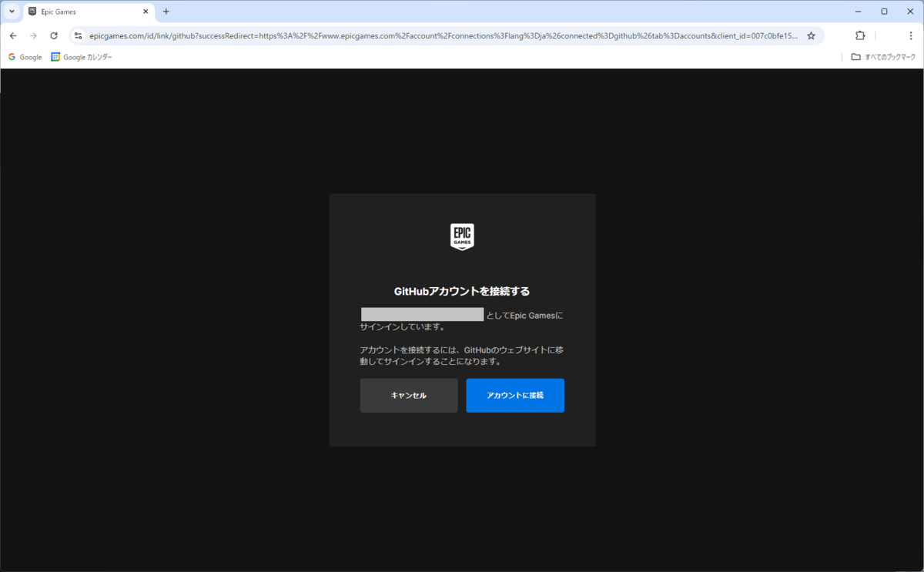Open site information icon in address bar
Image resolution: width=924 pixels, height=572 pixels.
point(78,35)
